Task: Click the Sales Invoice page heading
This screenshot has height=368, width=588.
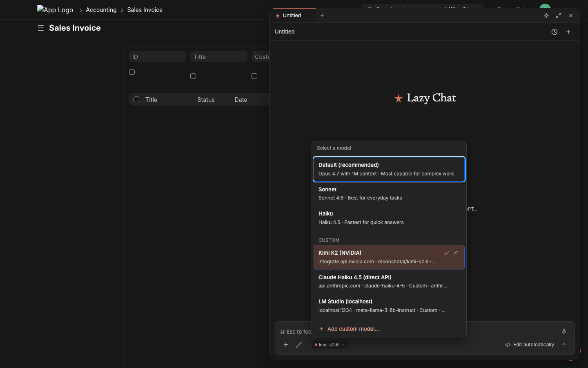Action: (x=75, y=28)
